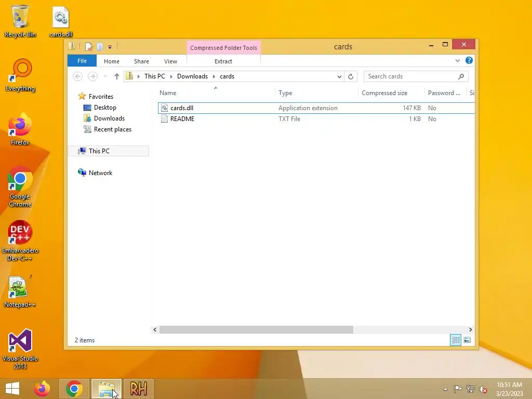Open the Extract ribbon tab
Image resolution: width=532 pixels, height=399 pixels.
(223, 61)
